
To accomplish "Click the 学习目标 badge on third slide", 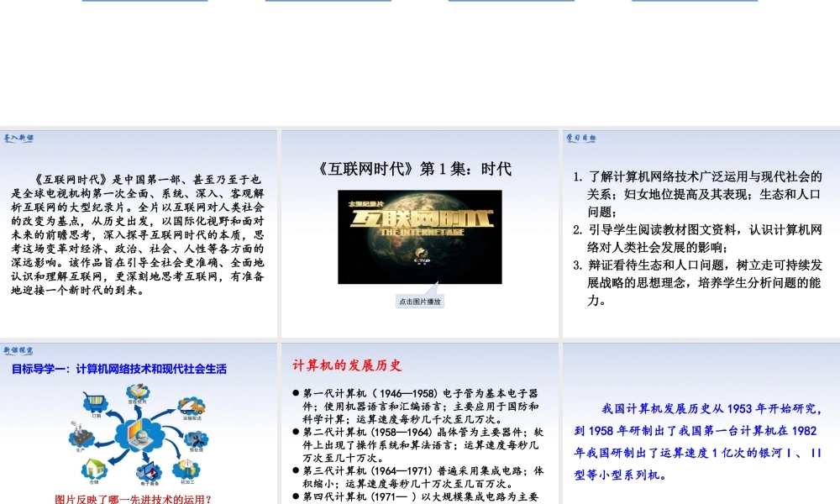I will pyautogui.click(x=580, y=139).
